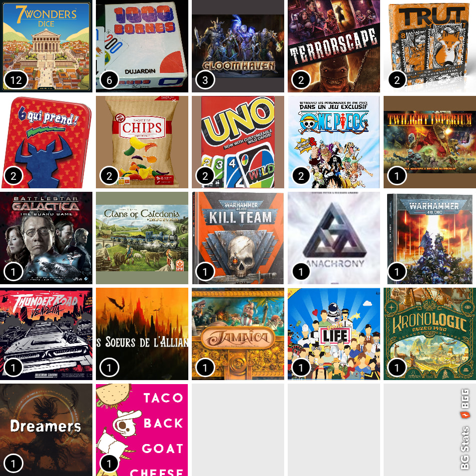This screenshot has width=476, height=476.
Task: Open the Jamaica game thumbnail
Action: (x=238, y=334)
